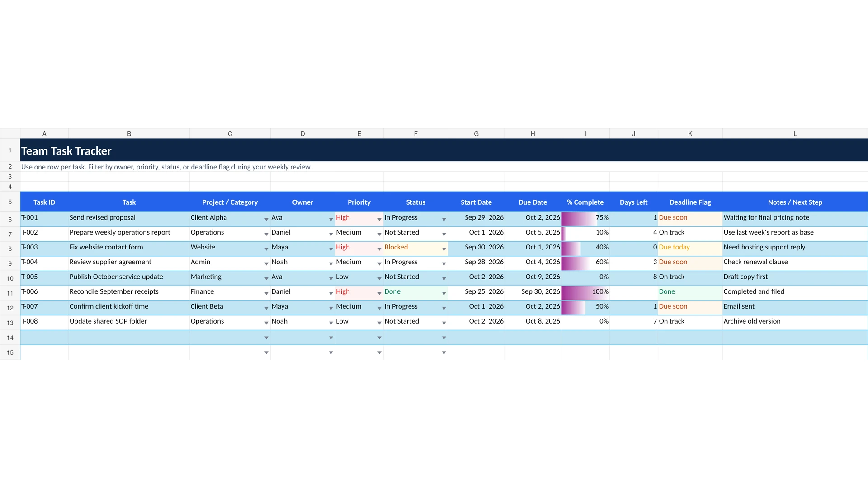868x488 pixels.
Task: Select the Fix website contact form cell
Action: (x=129, y=249)
